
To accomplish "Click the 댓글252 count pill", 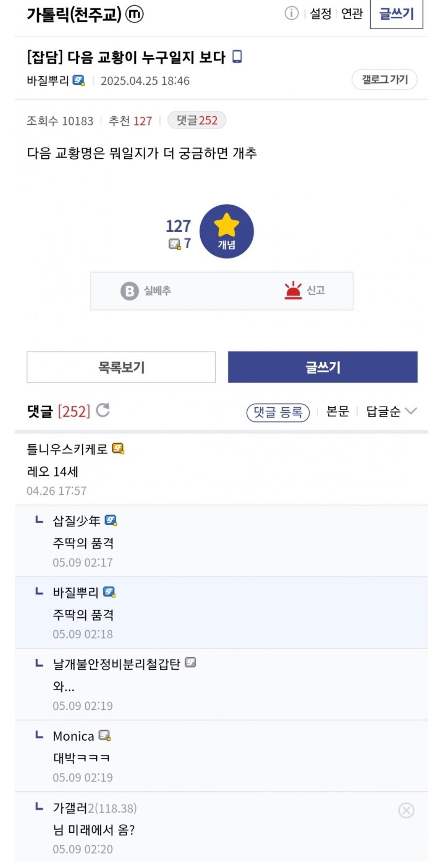I will (197, 120).
